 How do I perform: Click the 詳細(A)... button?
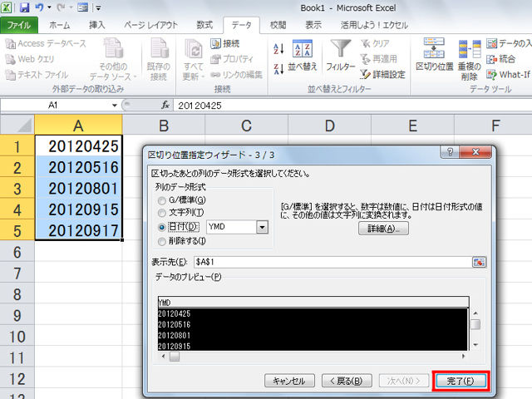[x=383, y=229]
